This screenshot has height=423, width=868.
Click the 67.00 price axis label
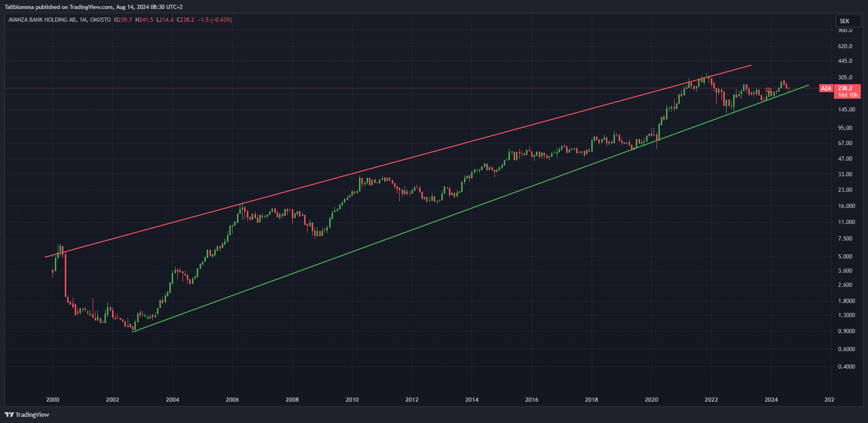(845, 143)
